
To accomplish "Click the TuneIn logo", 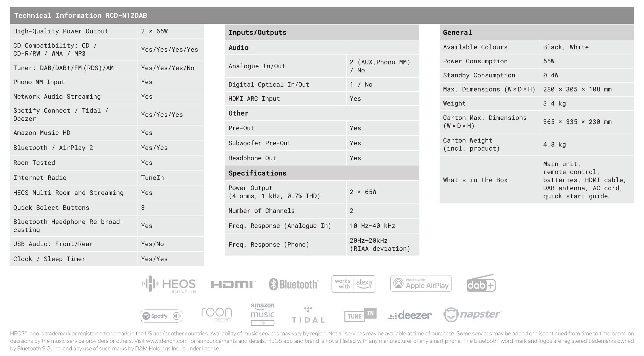I will pyautogui.click(x=360, y=315).
